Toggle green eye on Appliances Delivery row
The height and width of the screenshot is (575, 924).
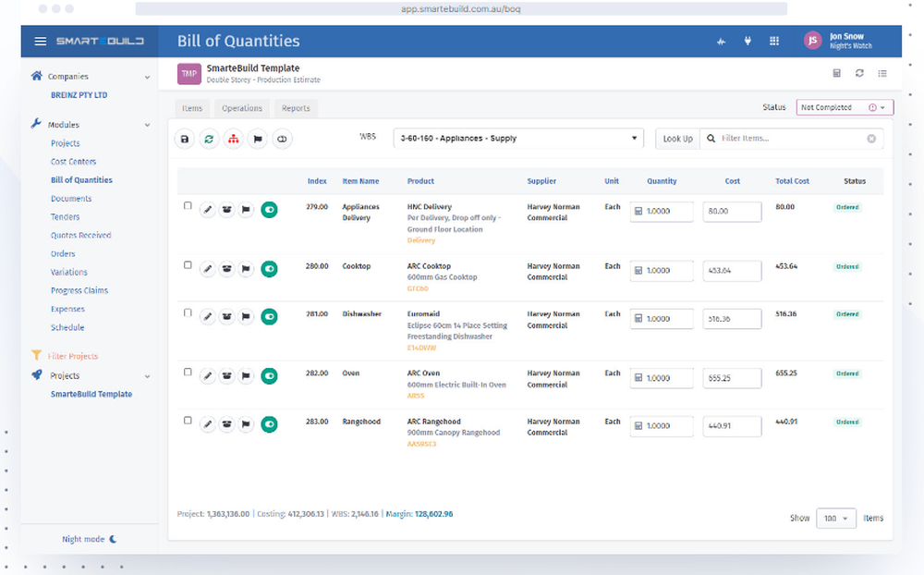269,209
